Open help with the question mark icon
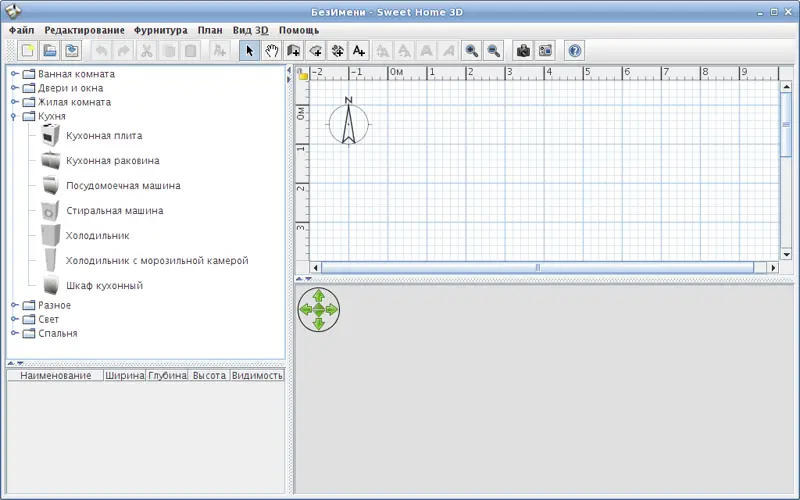The width and height of the screenshot is (800, 500). coord(574,51)
